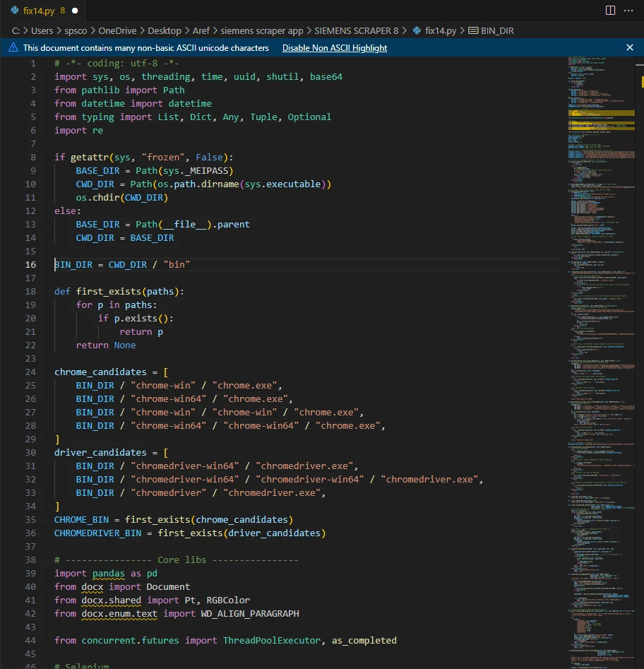Click the Python icon beside fix14.py in breadcrumbs
Viewport: 644px width, 669px height.
(x=417, y=31)
